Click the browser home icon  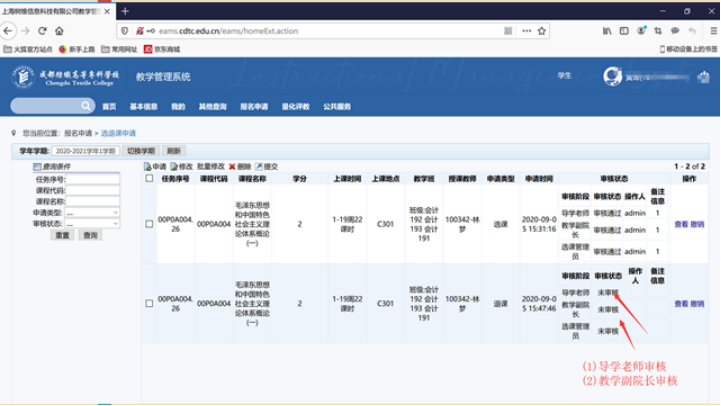click(59, 31)
